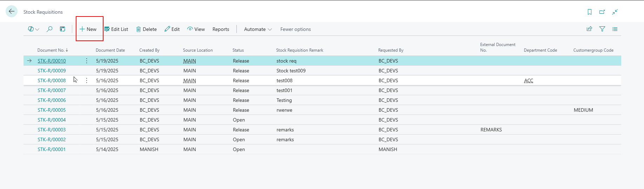Click the back arrow button
Screen dimensions: 644x189
click(12, 12)
